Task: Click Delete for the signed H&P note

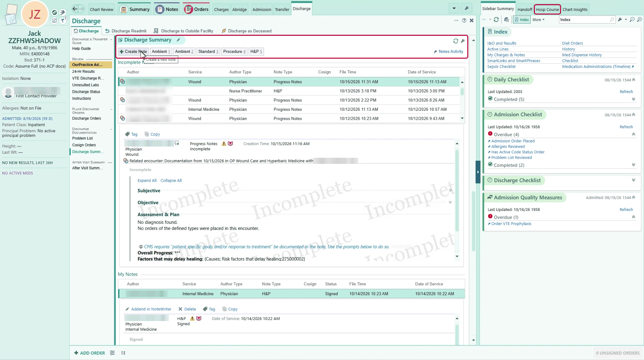Action: [x=187, y=309]
